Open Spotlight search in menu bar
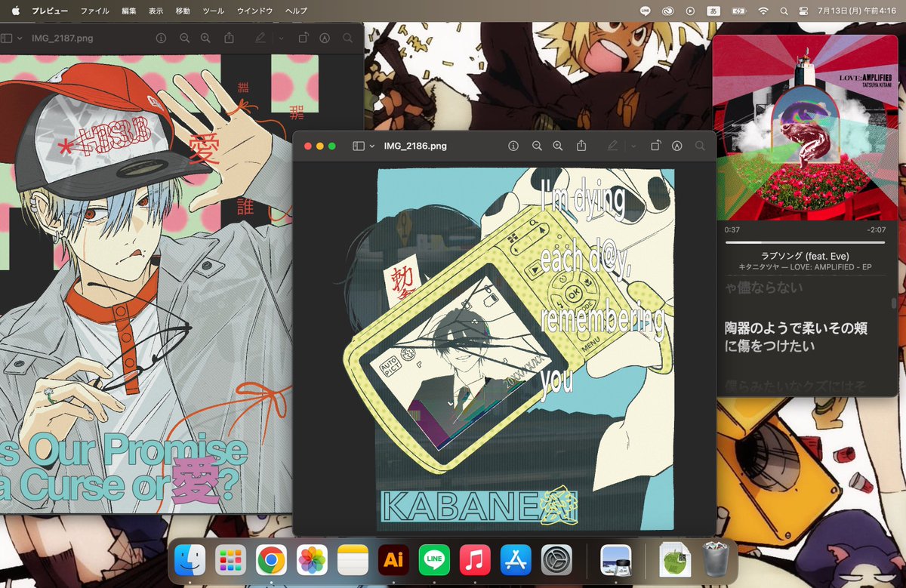Viewport: 906px width, 588px height. (784, 11)
